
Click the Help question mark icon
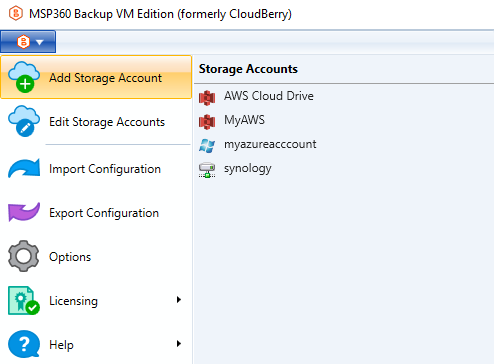pyautogui.click(x=24, y=344)
